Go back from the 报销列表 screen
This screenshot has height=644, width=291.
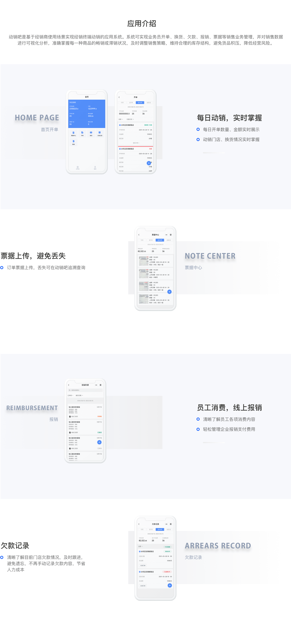coord(69,385)
